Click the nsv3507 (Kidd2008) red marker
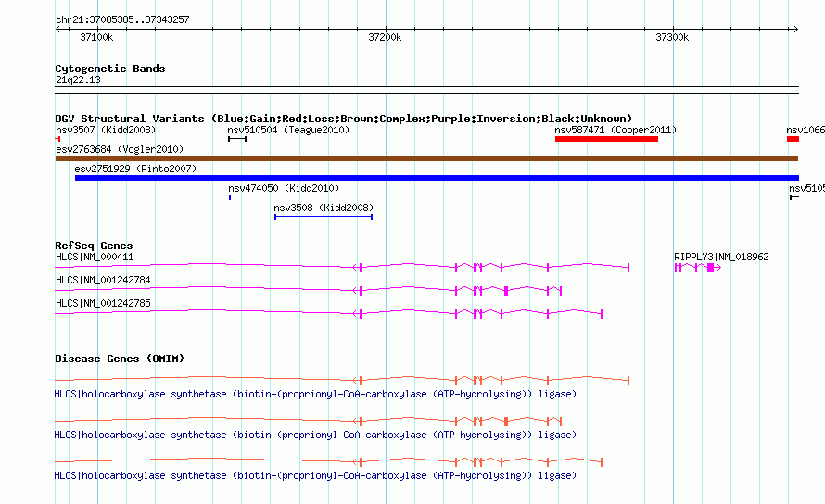825x504 pixels. coord(57,139)
